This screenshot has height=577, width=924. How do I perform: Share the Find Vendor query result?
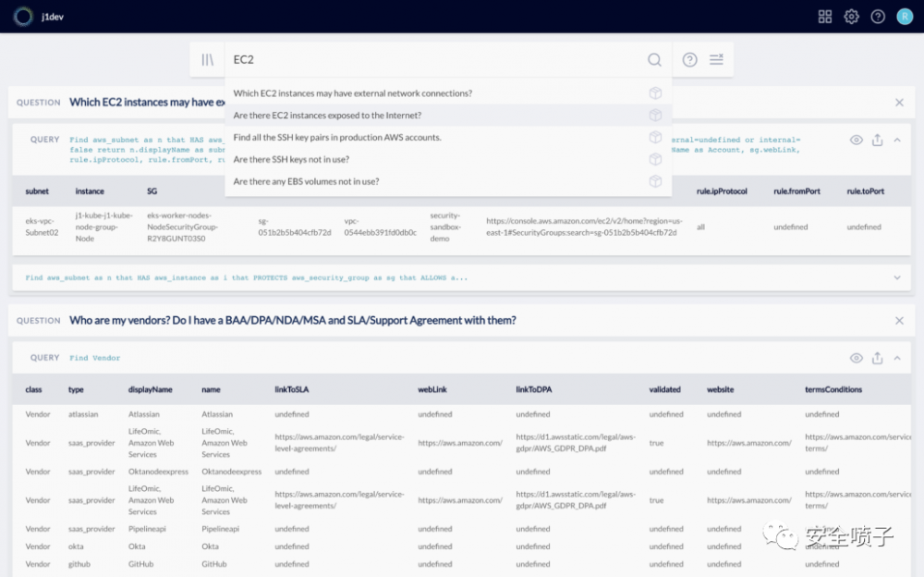878,358
